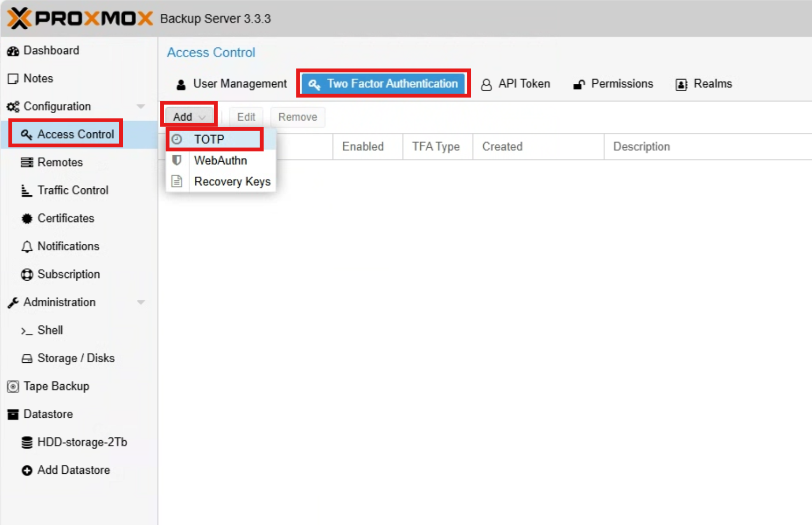Click the User Management person icon

pyautogui.click(x=181, y=84)
